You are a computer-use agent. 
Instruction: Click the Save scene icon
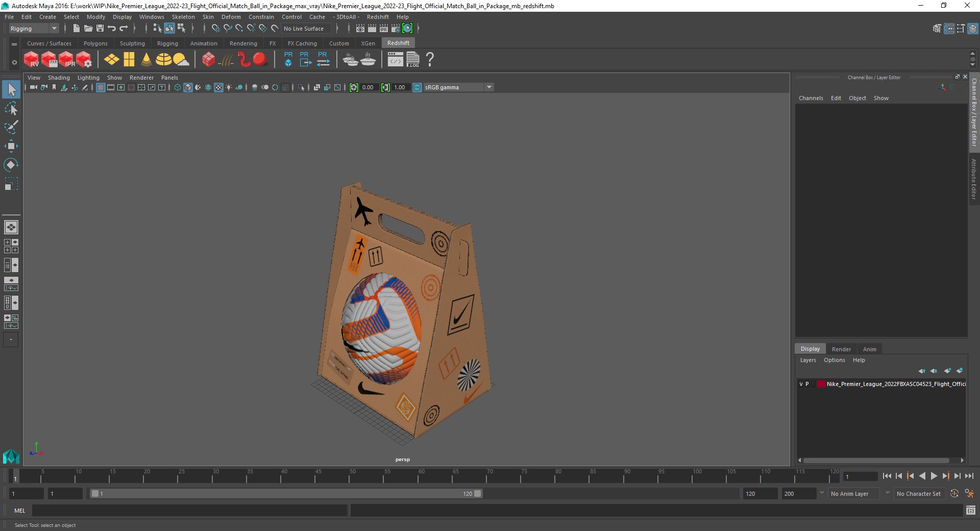[x=100, y=29]
